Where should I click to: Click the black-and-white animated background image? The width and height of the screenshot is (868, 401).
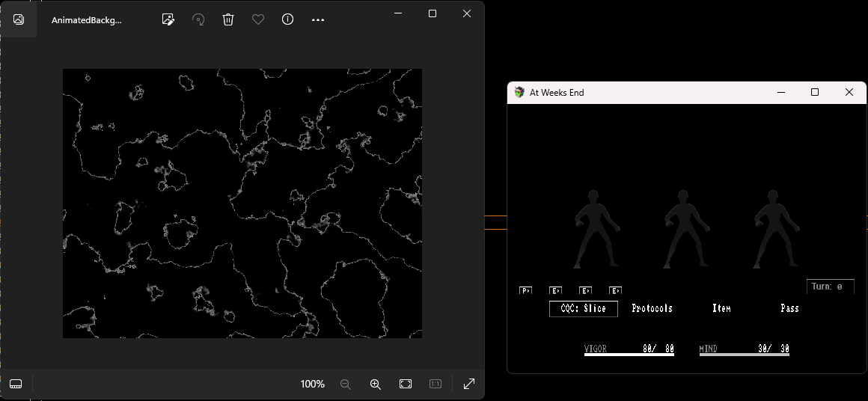(242, 203)
